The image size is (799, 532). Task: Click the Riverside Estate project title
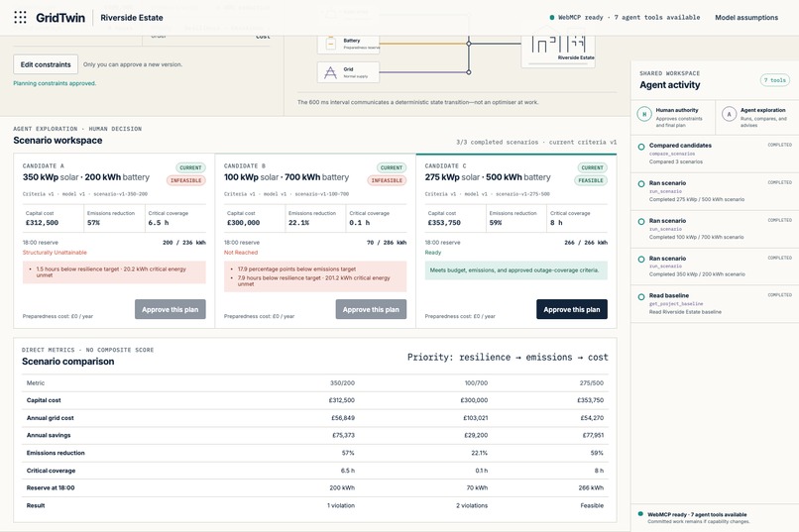pyautogui.click(x=132, y=17)
